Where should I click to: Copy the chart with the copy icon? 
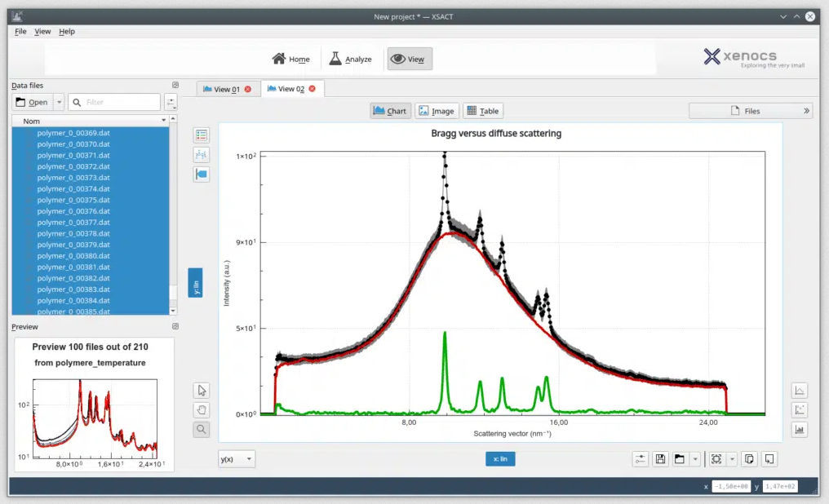coord(749,458)
